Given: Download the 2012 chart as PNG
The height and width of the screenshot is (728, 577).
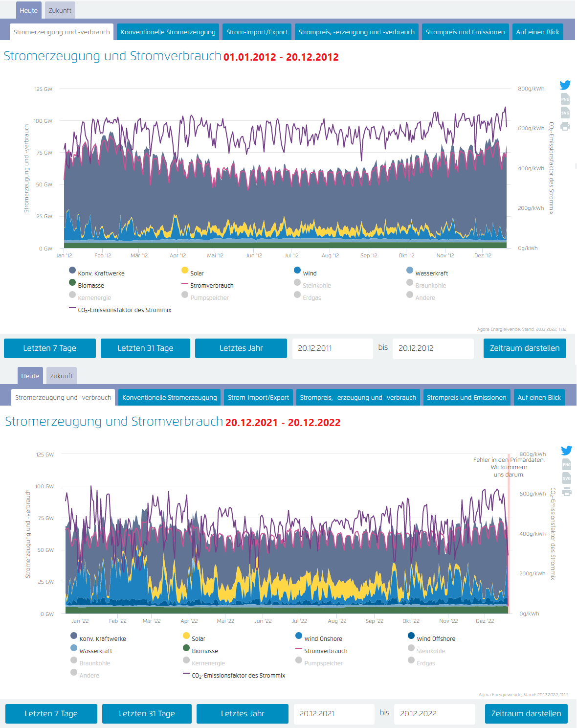Looking at the screenshot, I should pos(565,99).
